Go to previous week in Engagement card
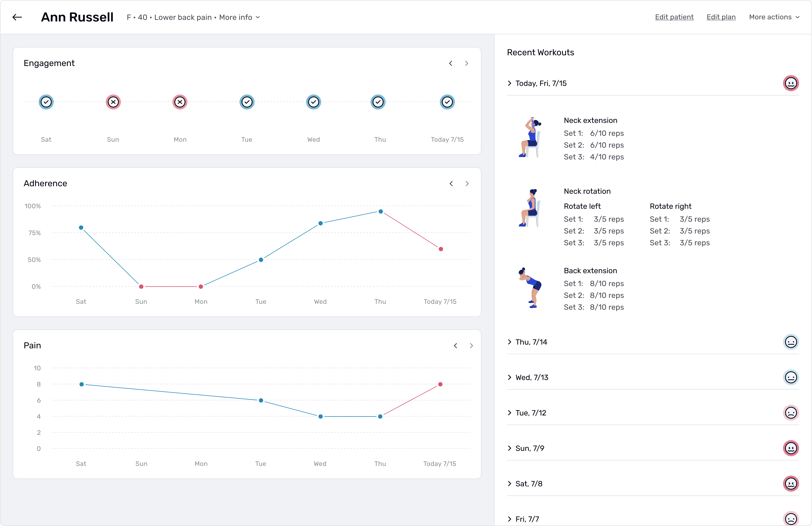 [451, 63]
